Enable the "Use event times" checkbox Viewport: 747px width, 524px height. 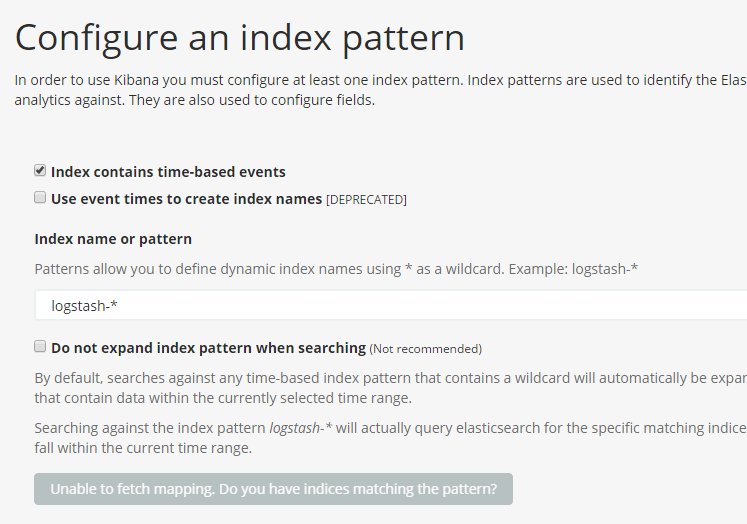click(41, 198)
